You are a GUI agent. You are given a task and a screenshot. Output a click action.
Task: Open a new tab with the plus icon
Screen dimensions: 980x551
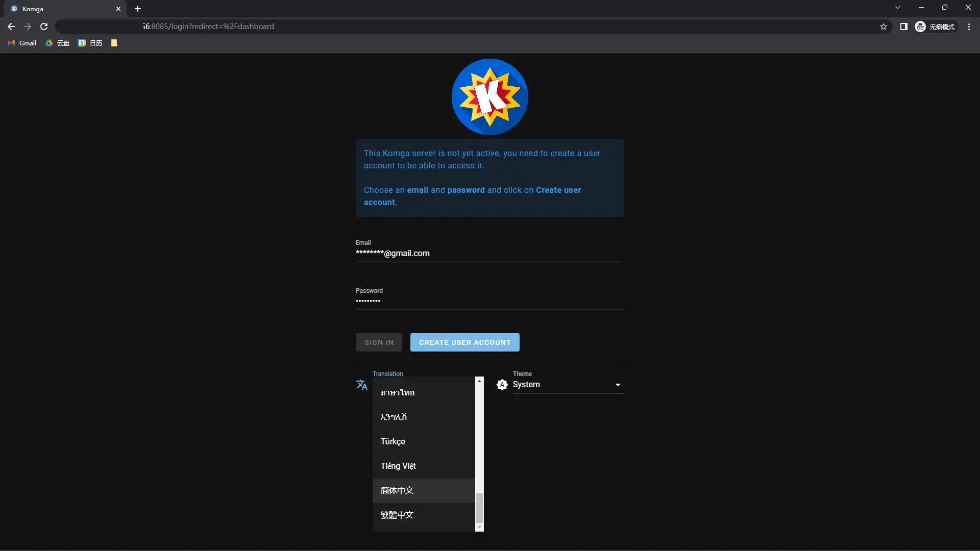point(138,9)
